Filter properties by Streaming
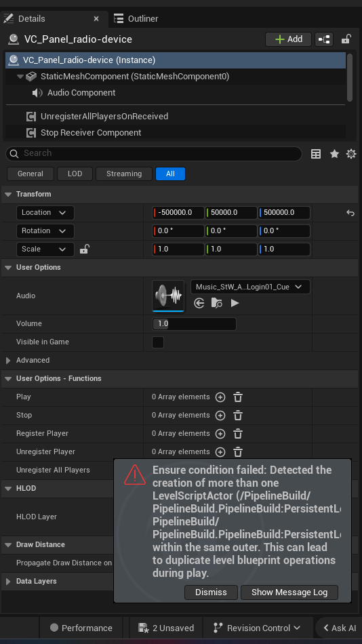The height and width of the screenshot is (644, 362). (123, 174)
